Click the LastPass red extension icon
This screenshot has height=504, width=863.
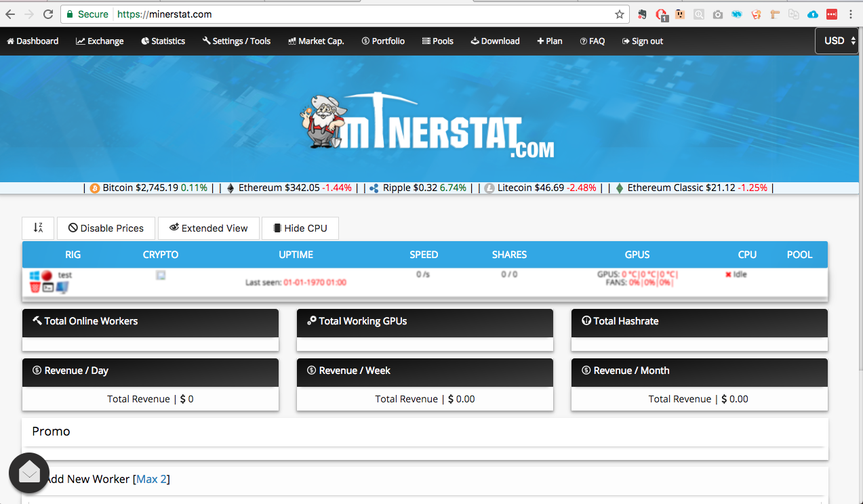(x=831, y=14)
